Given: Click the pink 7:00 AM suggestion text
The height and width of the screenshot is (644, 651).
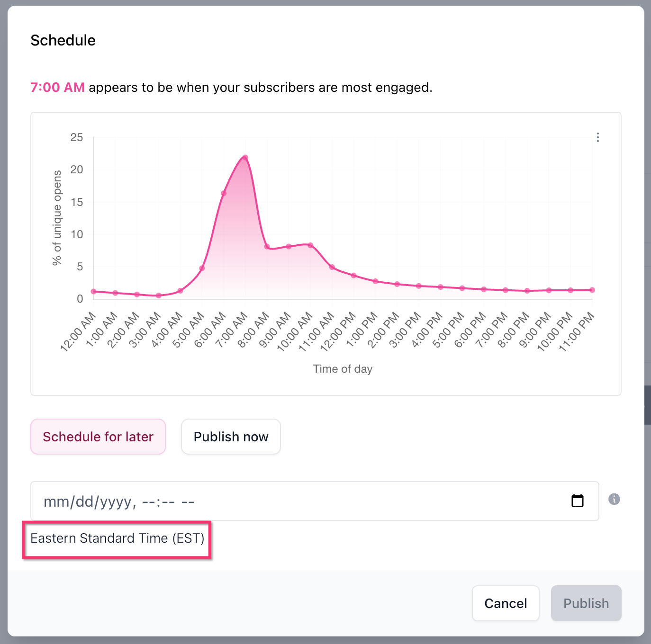Looking at the screenshot, I should [57, 88].
